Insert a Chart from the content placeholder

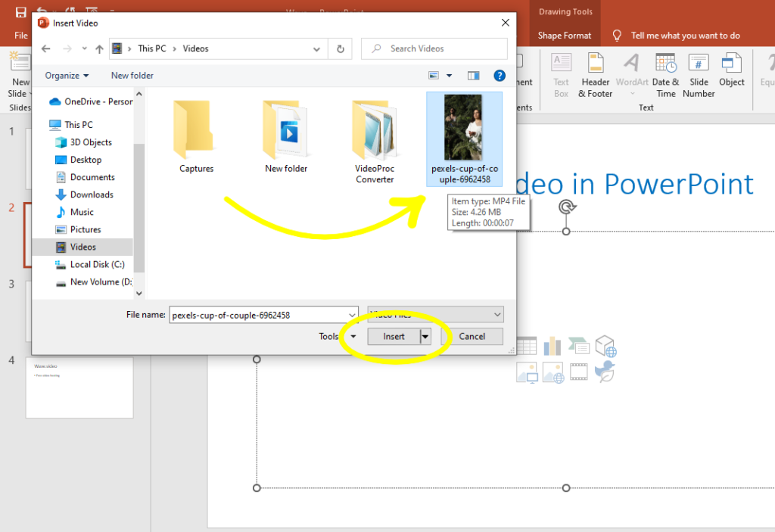click(552, 345)
